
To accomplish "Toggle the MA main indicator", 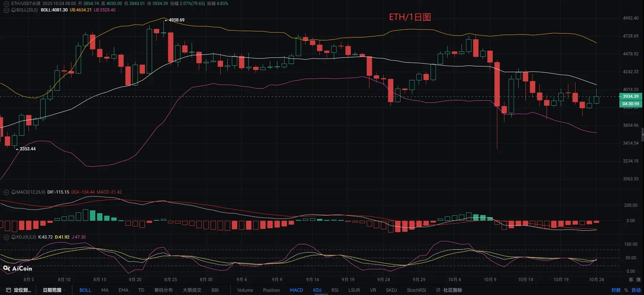I will (105, 290).
